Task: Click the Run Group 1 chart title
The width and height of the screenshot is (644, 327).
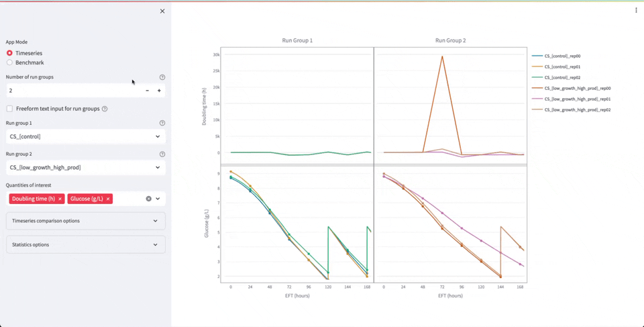Action: click(297, 41)
